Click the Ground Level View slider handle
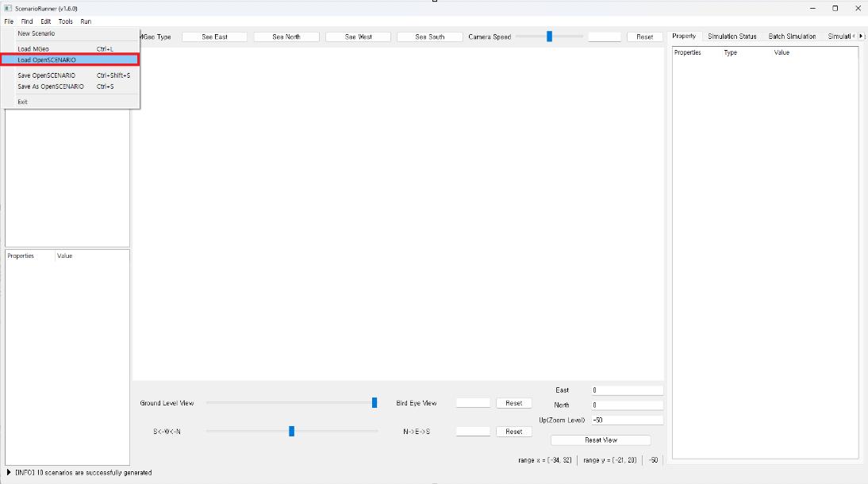The height and width of the screenshot is (484, 868). (374, 403)
